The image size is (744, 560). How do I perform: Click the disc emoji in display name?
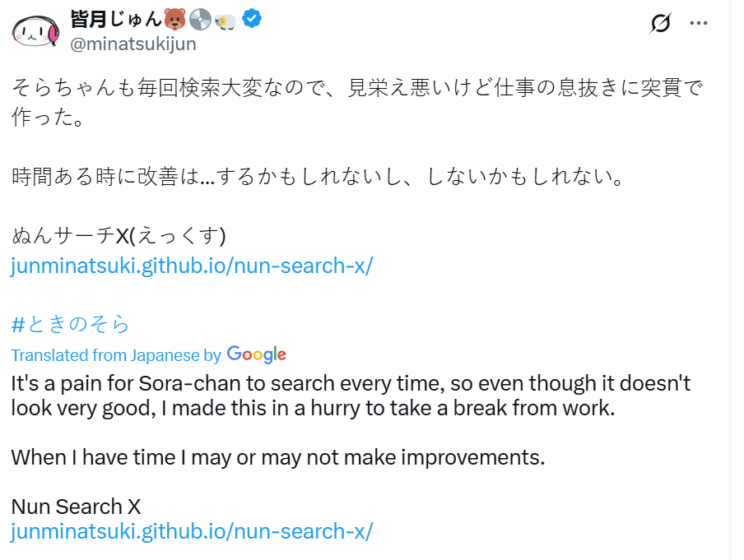pyautogui.click(x=200, y=20)
